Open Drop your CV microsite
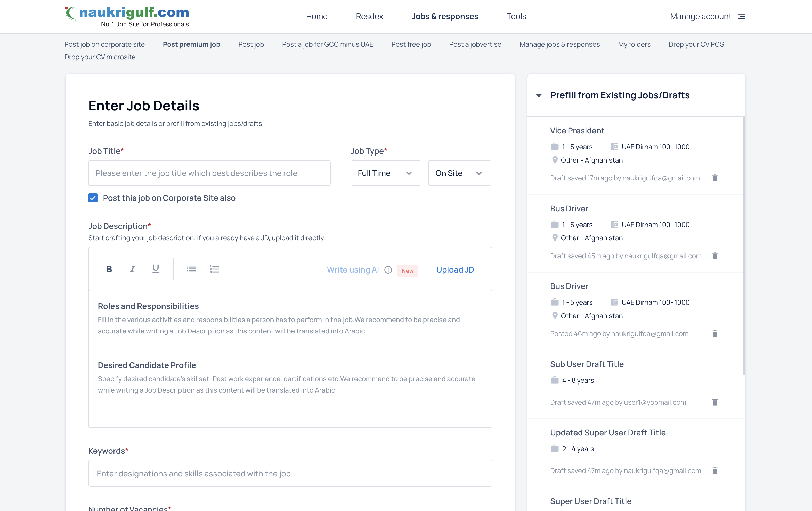 click(x=100, y=57)
